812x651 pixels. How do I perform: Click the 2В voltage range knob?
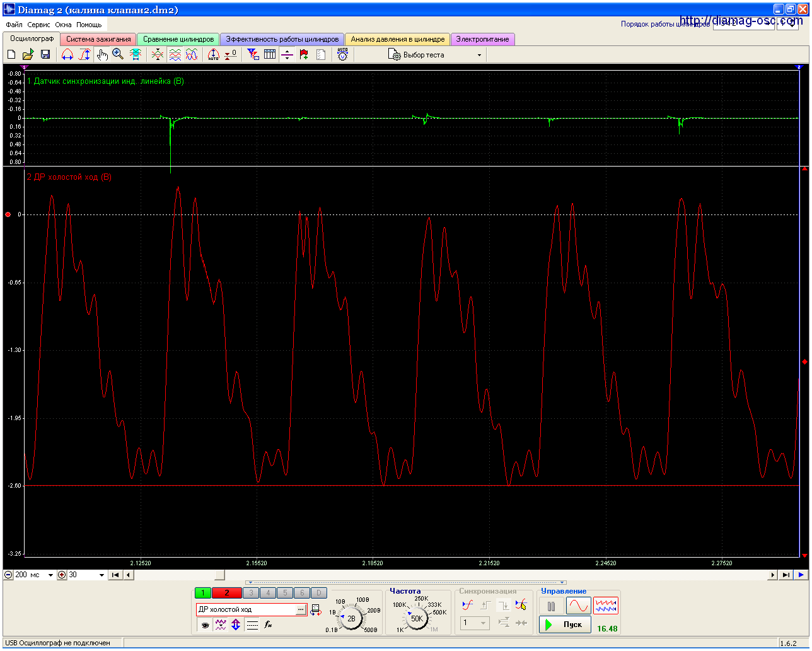352,618
